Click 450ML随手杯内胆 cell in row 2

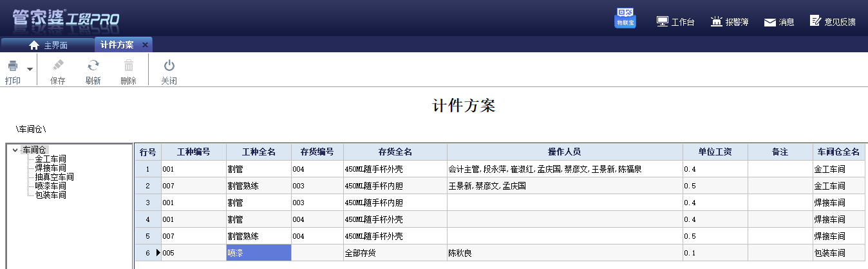[395, 186]
